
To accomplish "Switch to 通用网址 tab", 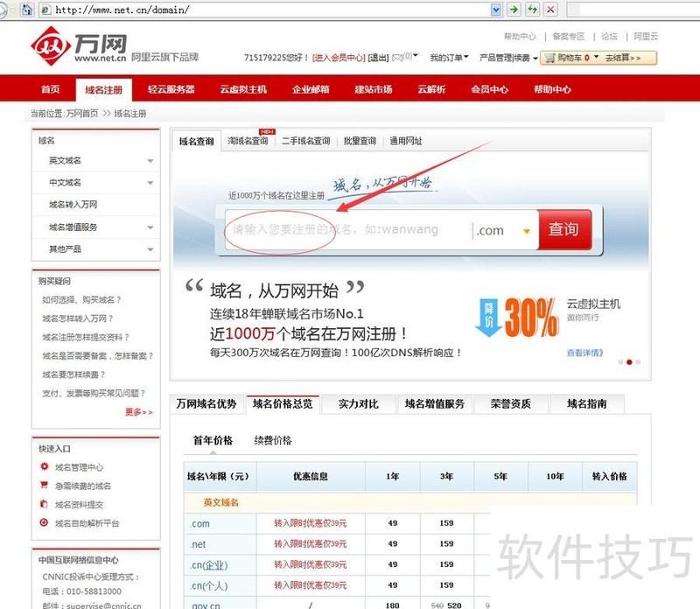I will [405, 141].
